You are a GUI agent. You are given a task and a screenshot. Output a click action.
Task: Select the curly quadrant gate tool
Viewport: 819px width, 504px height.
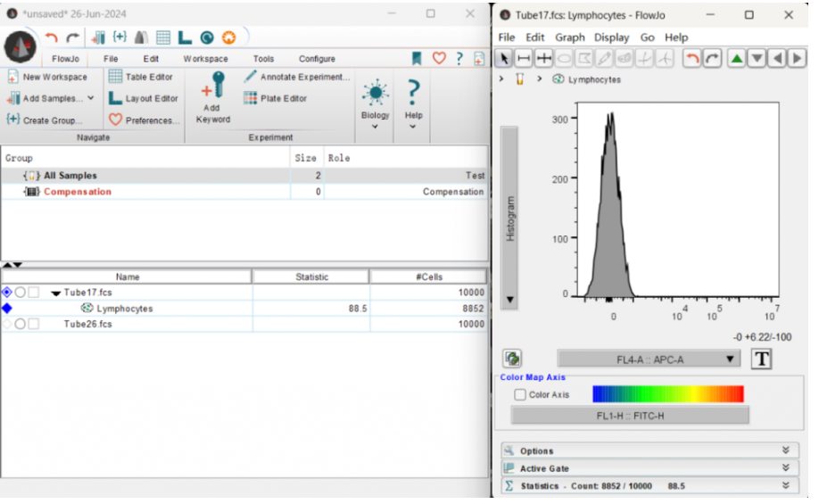[x=665, y=58]
